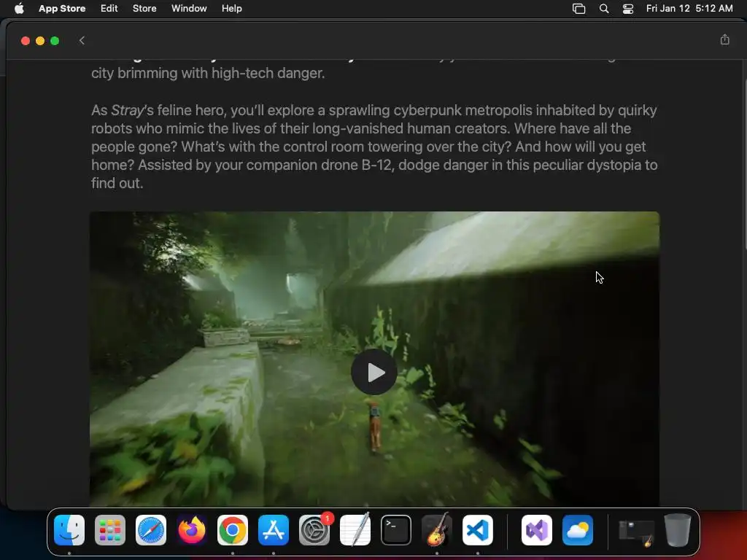Open Spotlight search icon

(603, 9)
